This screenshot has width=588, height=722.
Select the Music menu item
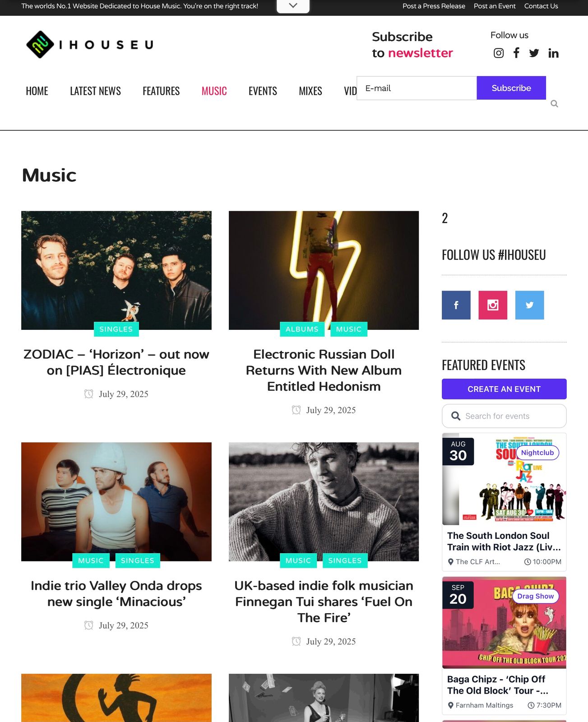click(214, 91)
